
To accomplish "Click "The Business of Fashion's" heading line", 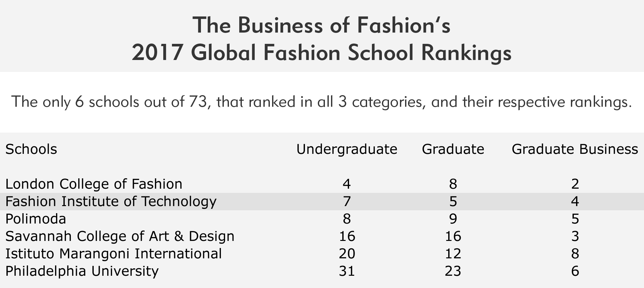I will pos(321,25).
